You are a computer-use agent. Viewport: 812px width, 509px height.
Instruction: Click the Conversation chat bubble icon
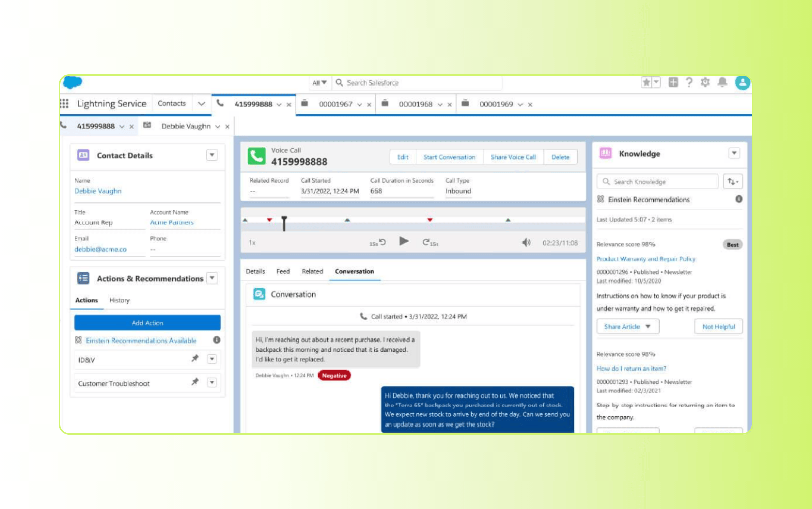tap(259, 294)
